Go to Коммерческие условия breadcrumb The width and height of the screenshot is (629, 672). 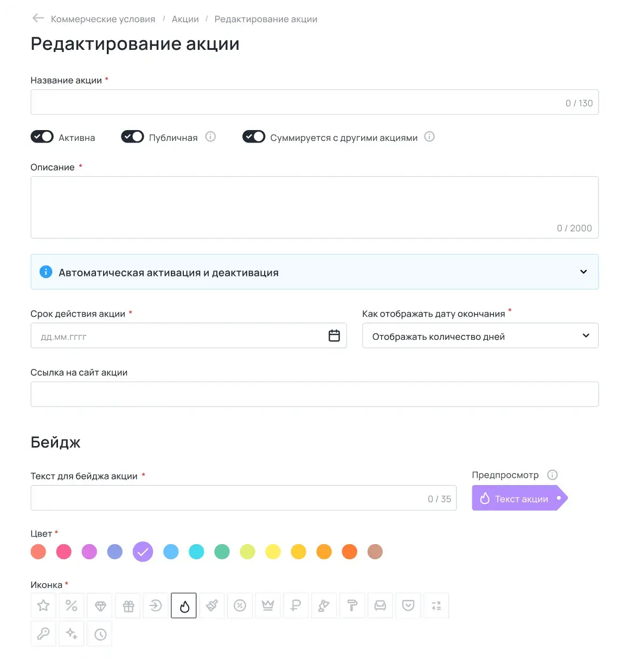click(103, 19)
